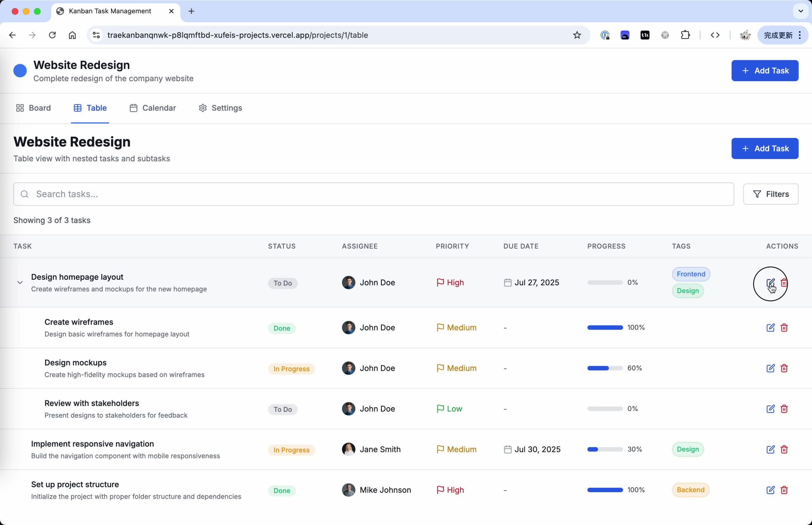Screen dimensions: 812x525
Task: Click the top header Add Task button
Action: 764,71
